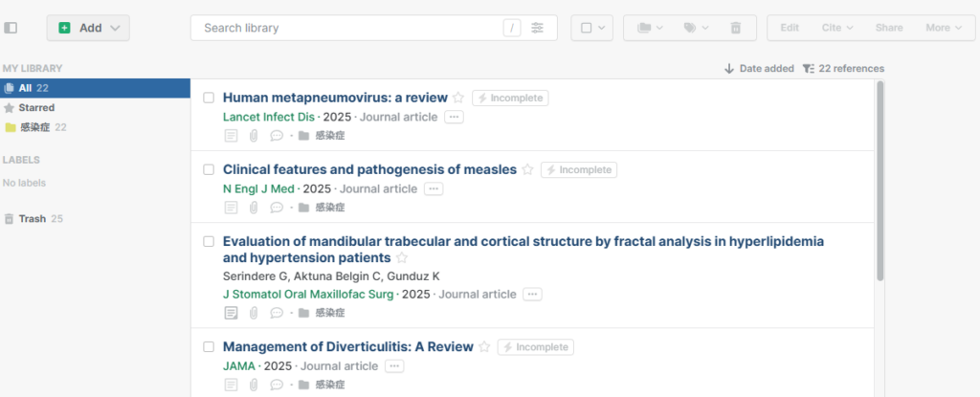The height and width of the screenshot is (397, 980).
Task: Toggle the sidebar panel icon
Action: tap(11, 28)
